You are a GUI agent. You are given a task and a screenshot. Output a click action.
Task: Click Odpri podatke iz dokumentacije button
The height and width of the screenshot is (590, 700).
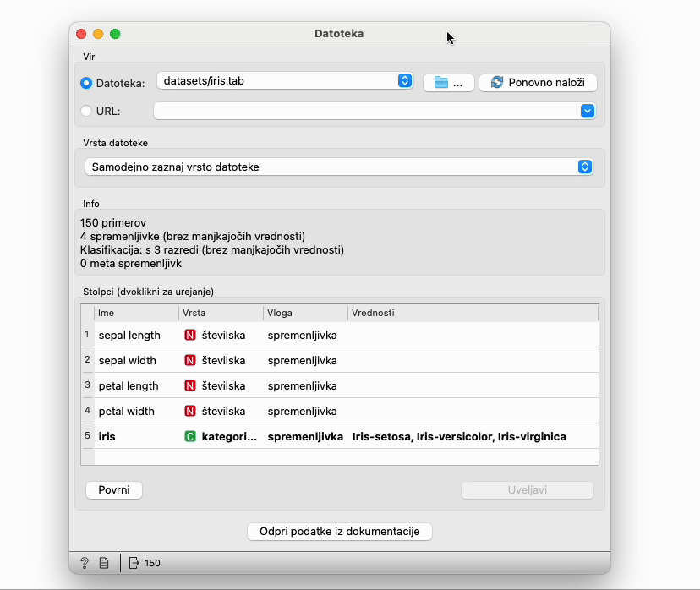click(x=340, y=531)
